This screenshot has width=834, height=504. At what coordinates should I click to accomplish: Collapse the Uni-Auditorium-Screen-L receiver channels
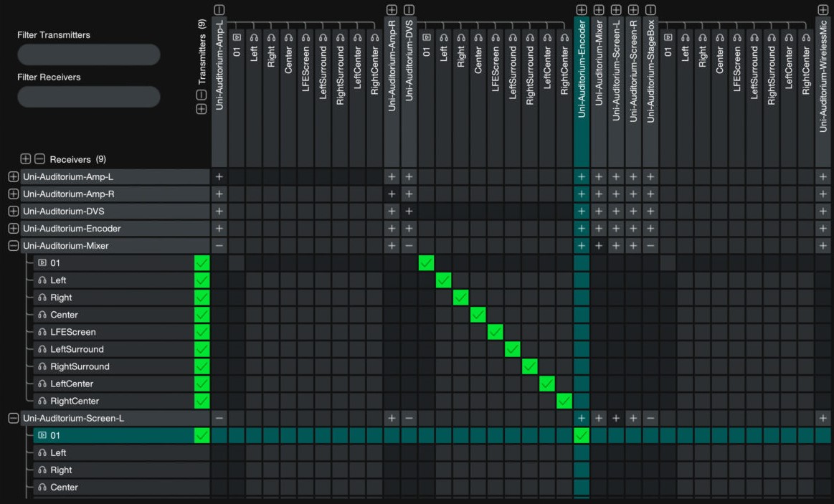coord(14,419)
